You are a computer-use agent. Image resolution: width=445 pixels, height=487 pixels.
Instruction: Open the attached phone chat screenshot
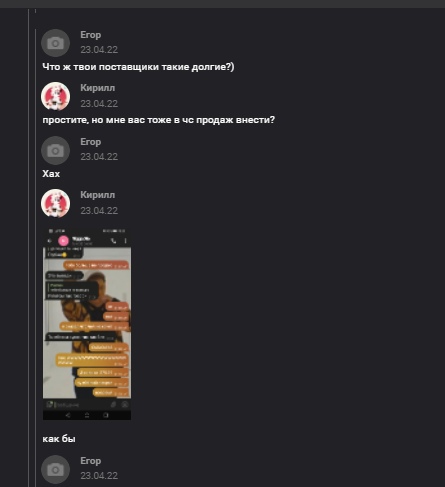[87, 324]
